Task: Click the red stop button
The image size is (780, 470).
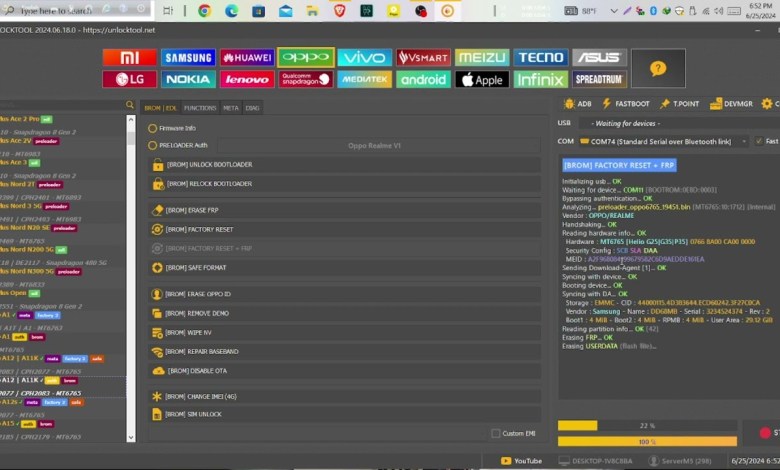Action: (x=765, y=433)
